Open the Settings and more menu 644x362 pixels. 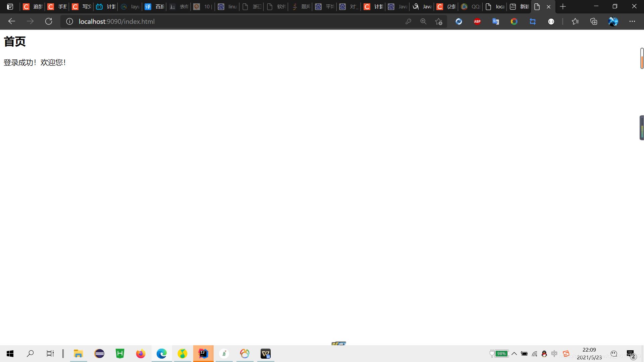coord(633,21)
